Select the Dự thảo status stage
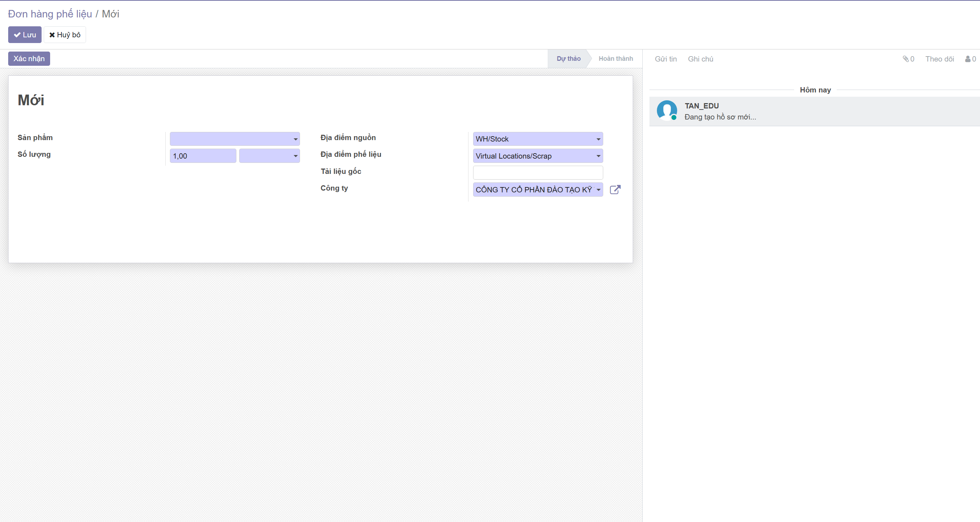Screen dimensions: 980x522 point(568,59)
